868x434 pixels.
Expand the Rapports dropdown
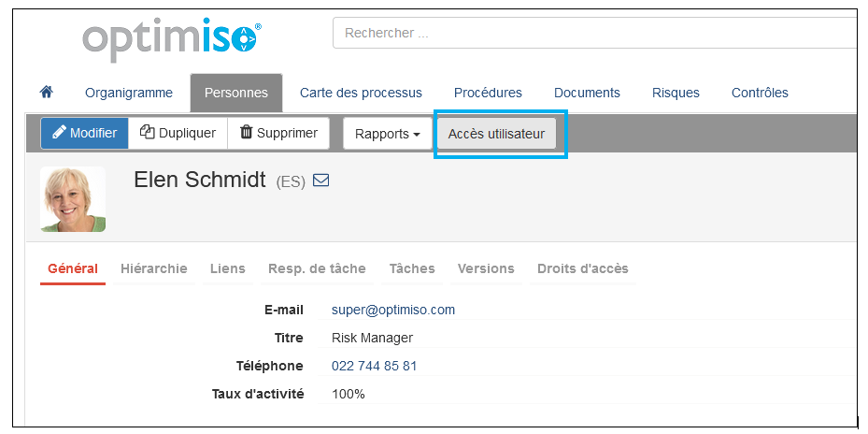388,134
